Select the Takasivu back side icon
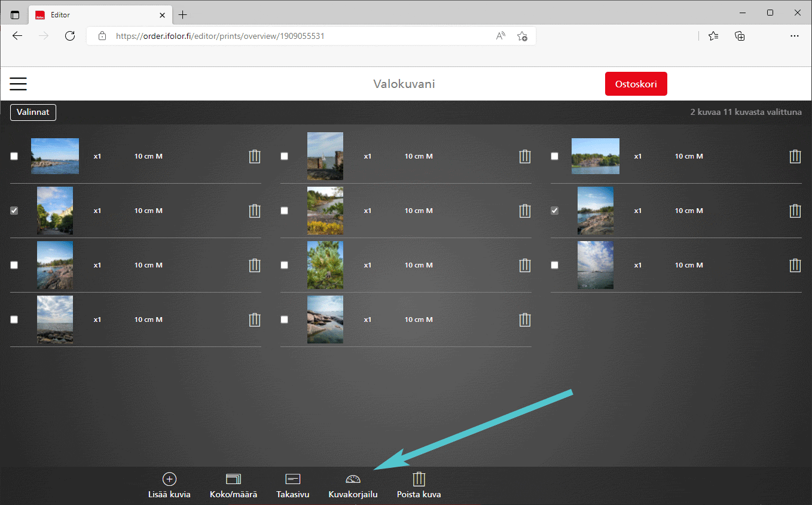This screenshot has height=505, width=812. click(292, 479)
